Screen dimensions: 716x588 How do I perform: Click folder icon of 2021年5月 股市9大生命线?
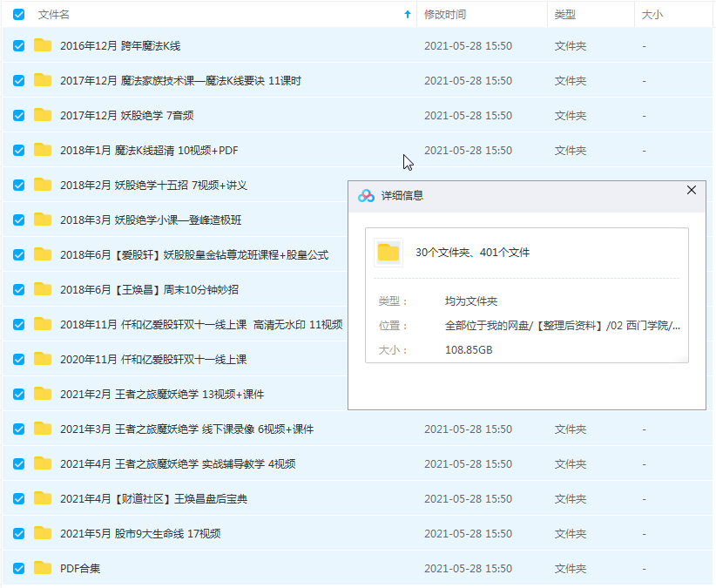43,533
